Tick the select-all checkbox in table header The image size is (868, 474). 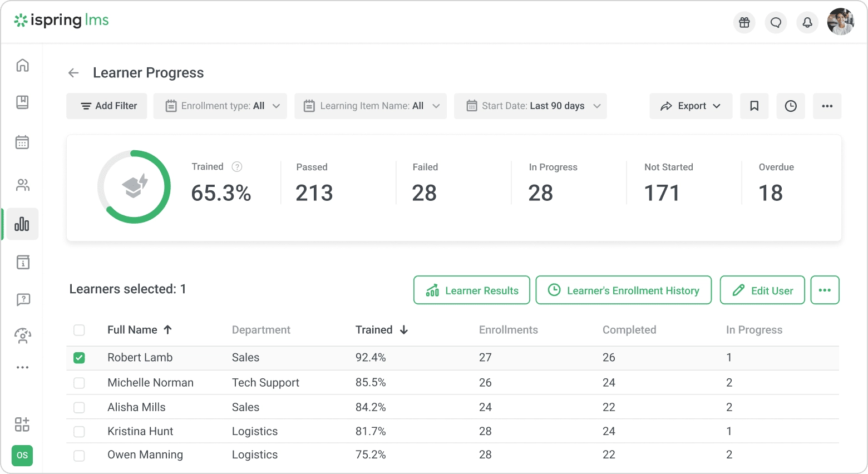[x=80, y=330]
